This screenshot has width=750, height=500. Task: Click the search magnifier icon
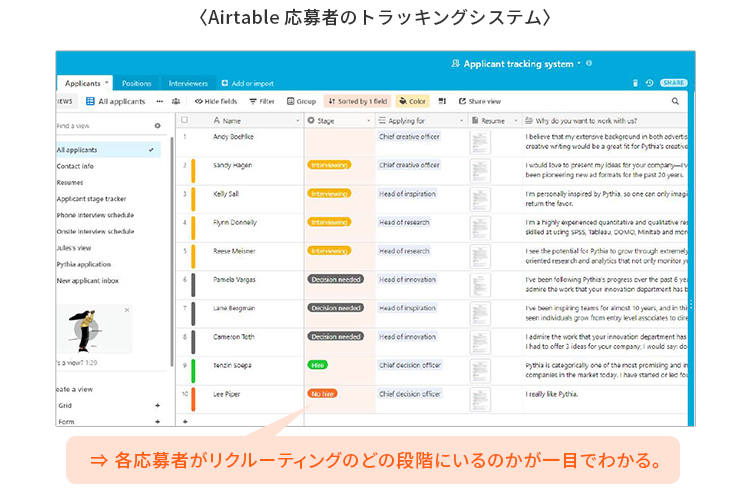[x=675, y=101]
